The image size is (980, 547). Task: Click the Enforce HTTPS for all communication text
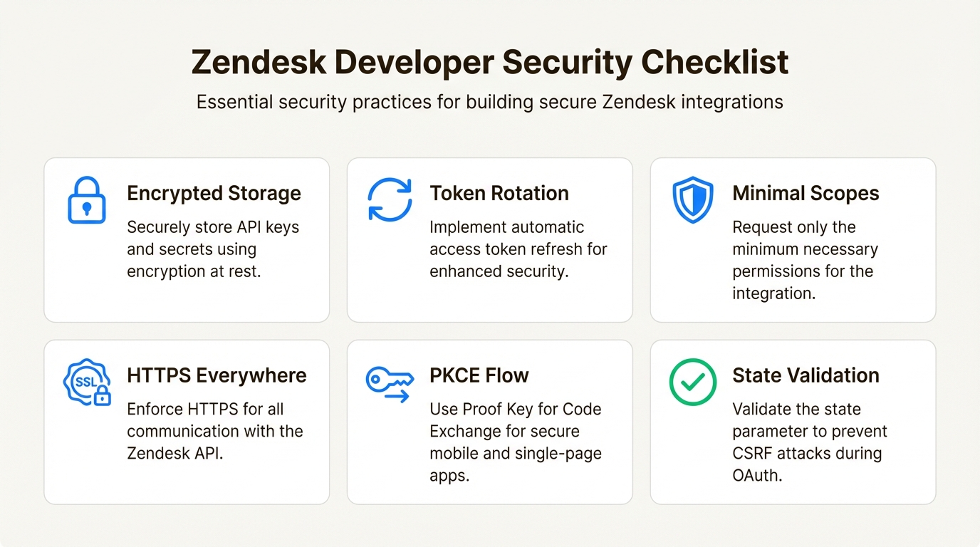pos(214,431)
